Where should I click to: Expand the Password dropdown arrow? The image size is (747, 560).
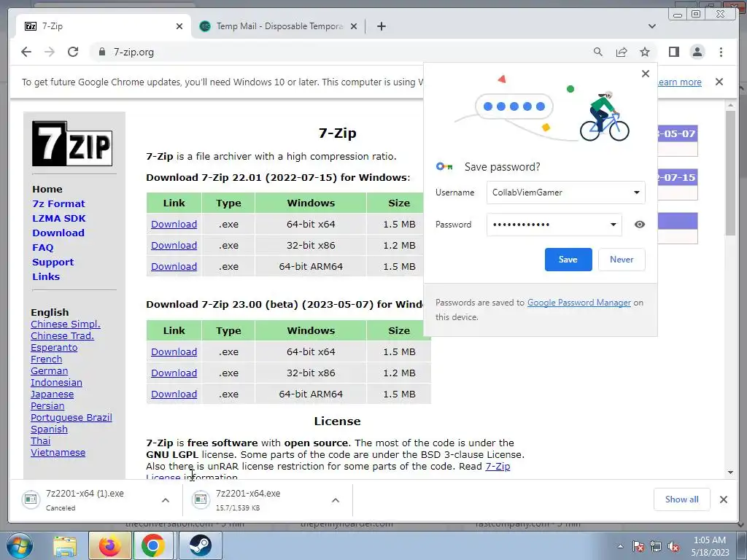613,225
